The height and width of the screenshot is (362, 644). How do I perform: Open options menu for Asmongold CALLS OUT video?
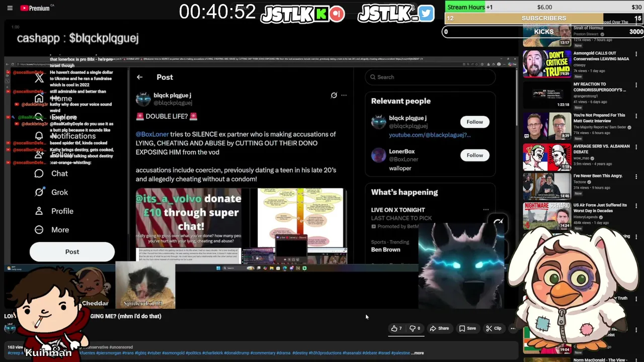(636, 54)
